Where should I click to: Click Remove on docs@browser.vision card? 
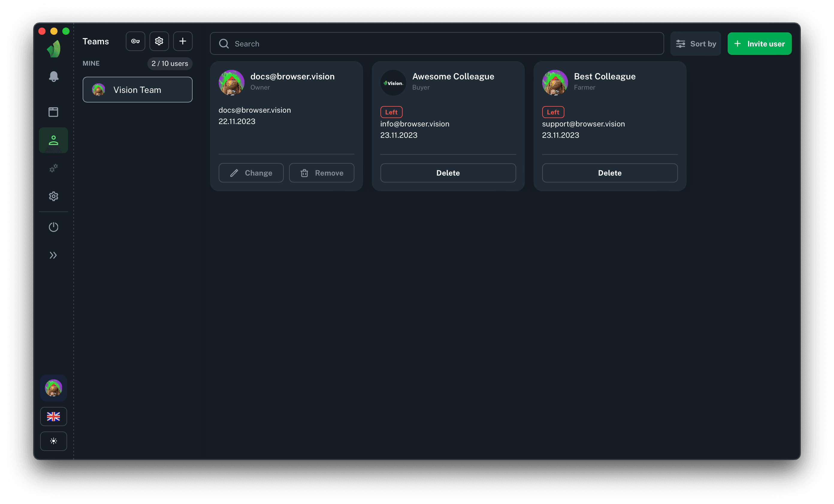pos(321,173)
